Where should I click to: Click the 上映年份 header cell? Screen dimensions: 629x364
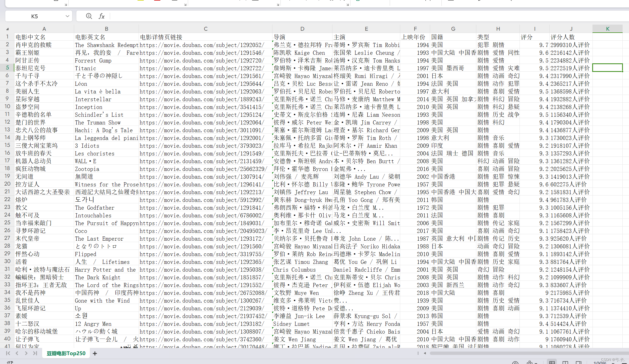coord(415,37)
